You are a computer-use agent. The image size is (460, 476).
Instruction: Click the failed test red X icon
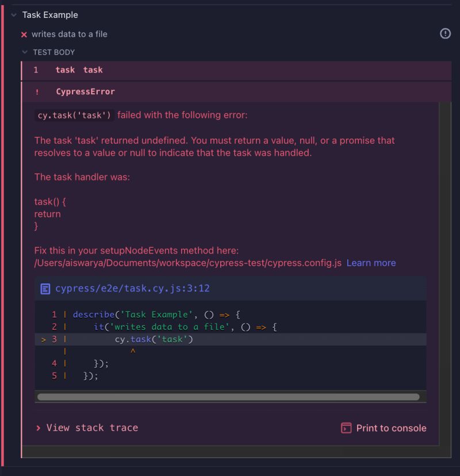click(x=24, y=34)
